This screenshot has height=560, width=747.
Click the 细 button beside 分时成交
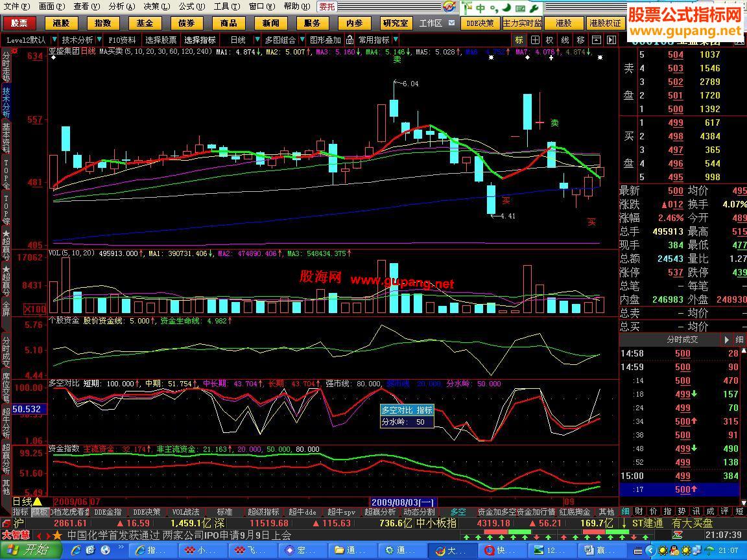click(x=739, y=340)
